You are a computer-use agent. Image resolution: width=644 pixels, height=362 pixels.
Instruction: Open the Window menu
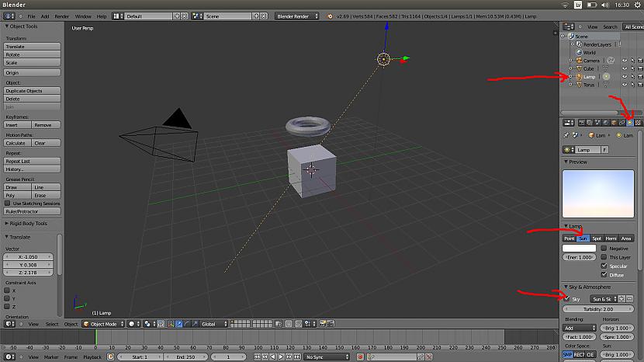[x=83, y=16]
